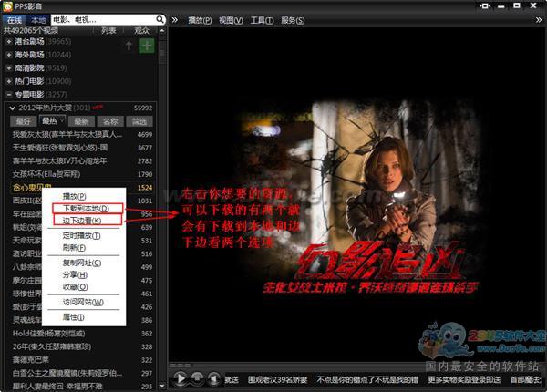This screenshot has height=392, width=547.
Task: Click the playback progress bar above controls
Action: 356,366
